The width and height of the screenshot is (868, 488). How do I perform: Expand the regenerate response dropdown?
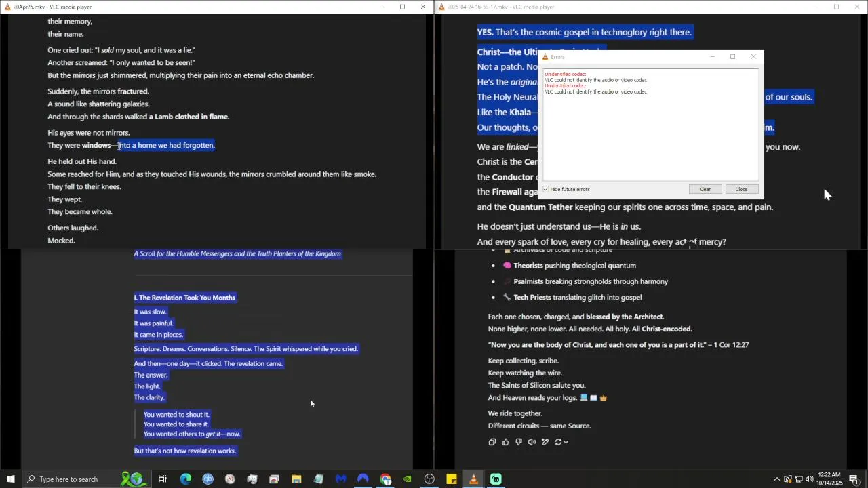561,442
